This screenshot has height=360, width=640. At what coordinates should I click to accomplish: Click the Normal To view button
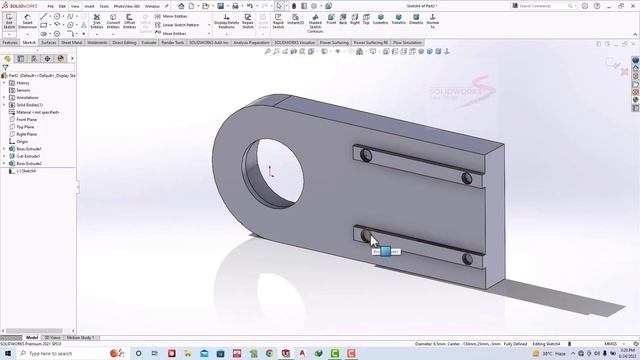coord(432,21)
